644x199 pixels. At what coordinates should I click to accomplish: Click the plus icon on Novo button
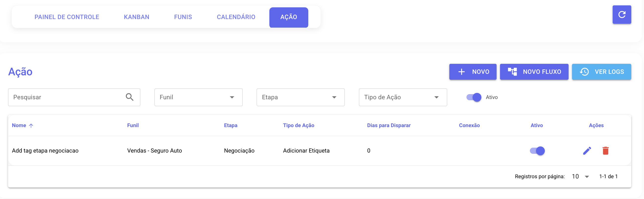pyautogui.click(x=461, y=72)
